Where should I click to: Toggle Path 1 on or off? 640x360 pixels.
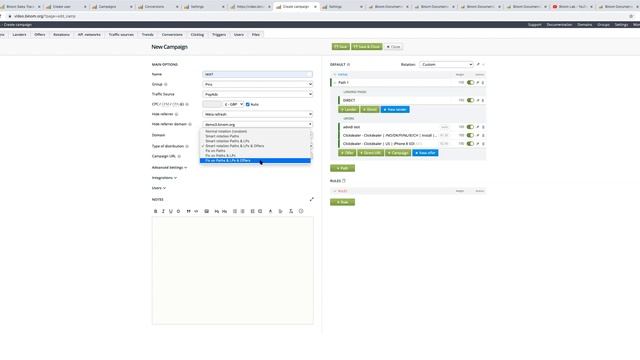(470, 82)
